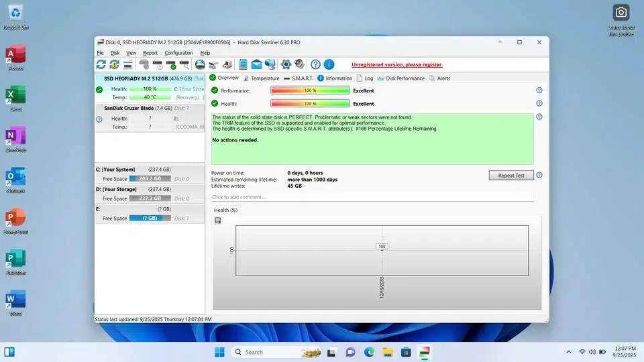
Task: Click the speaker sound toolbar icon
Action: pos(299,64)
